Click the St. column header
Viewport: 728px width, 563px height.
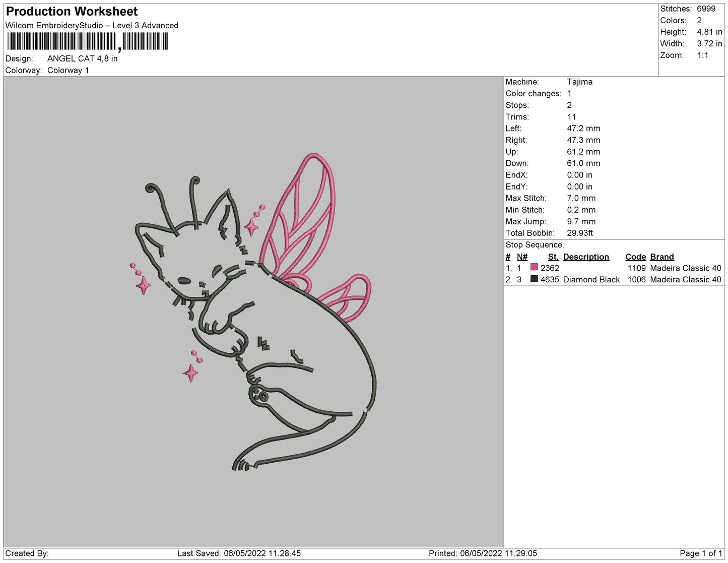coord(553,257)
